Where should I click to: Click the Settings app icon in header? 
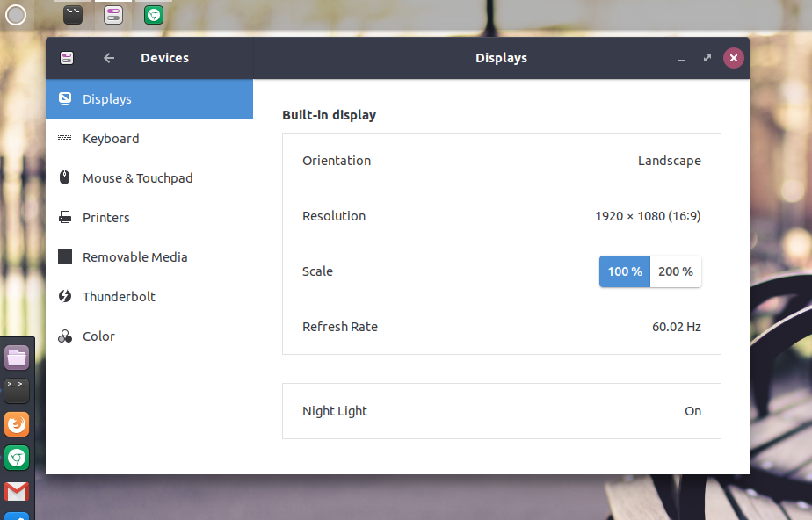[x=67, y=58]
